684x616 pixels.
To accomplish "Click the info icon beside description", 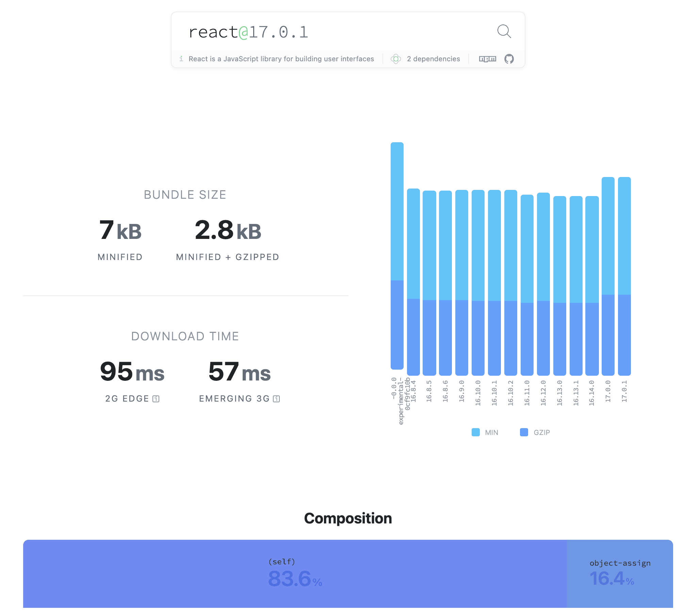I will click(x=181, y=59).
